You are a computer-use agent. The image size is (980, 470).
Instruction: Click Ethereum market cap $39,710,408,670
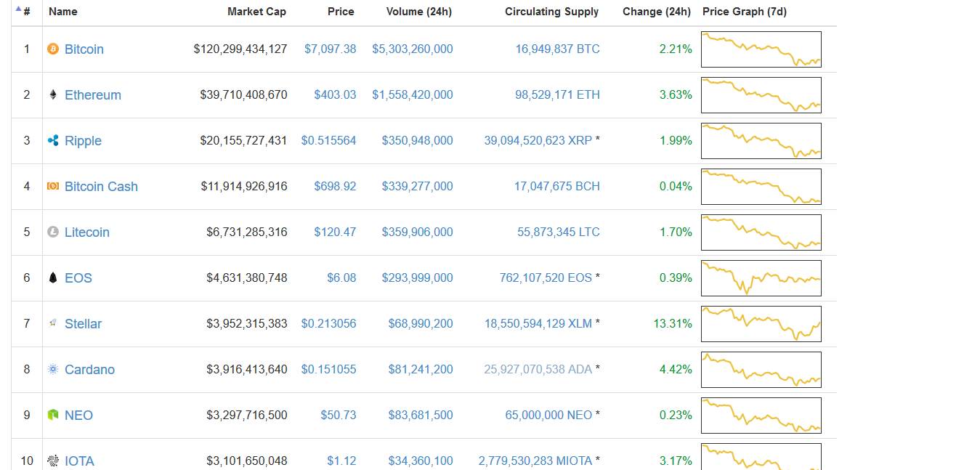[x=243, y=94]
